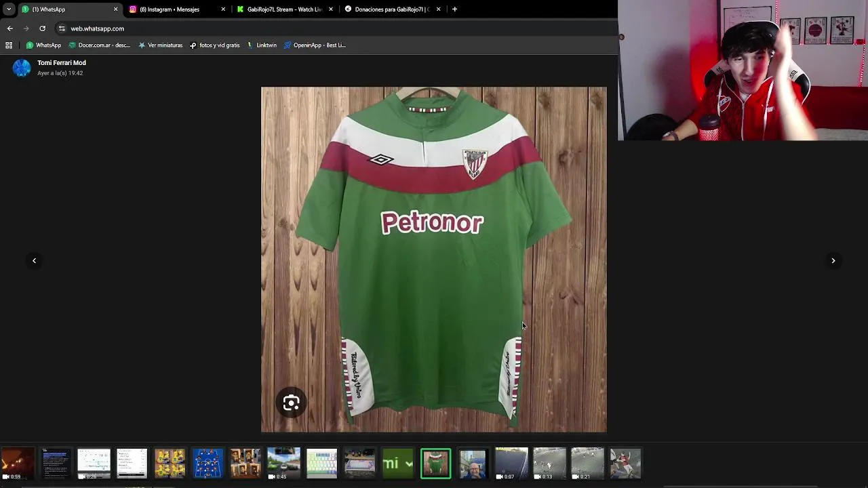This screenshot has height=488, width=868.
Task: Switch to the Instagram Mensajes tab
Action: tap(177, 9)
